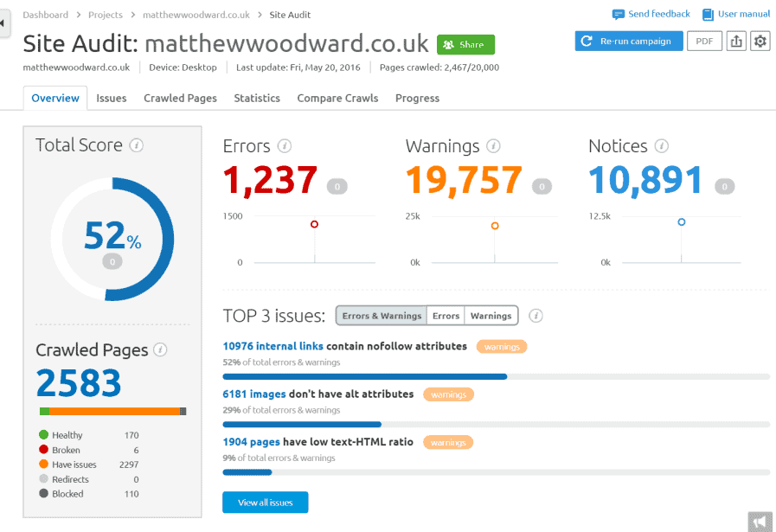Click the gray badge beside Warnings count

click(542, 187)
